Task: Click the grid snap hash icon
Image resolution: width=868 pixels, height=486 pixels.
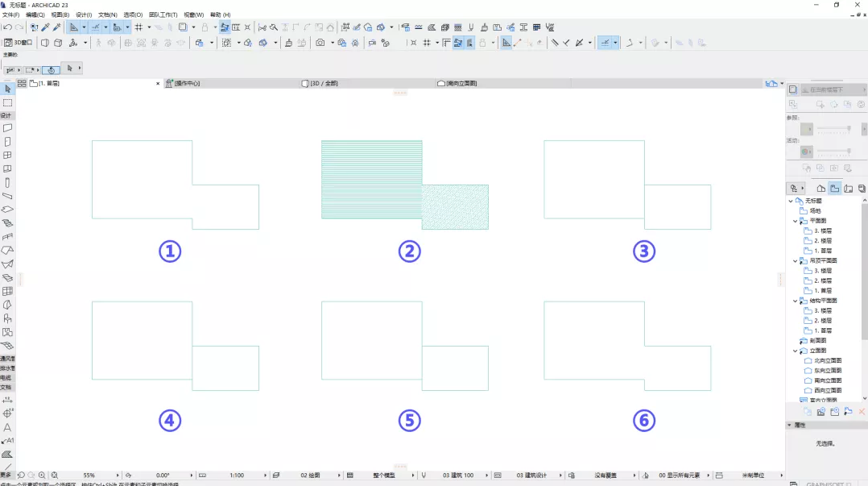Action: (x=139, y=27)
